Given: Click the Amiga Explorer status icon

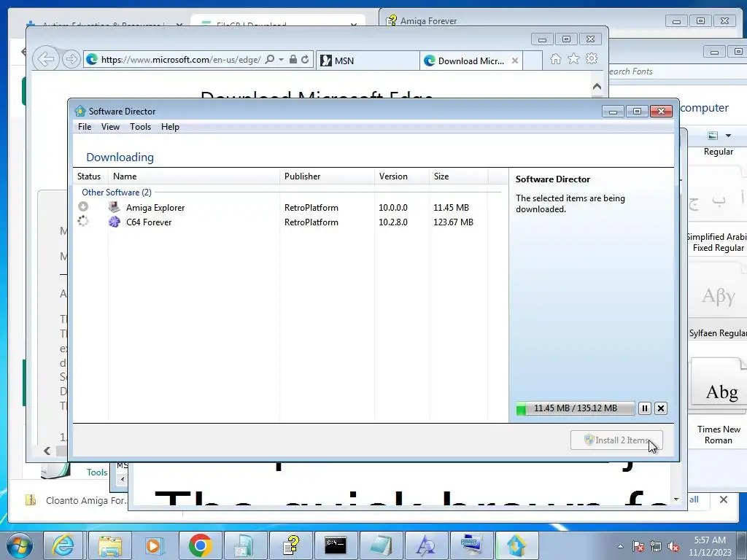Looking at the screenshot, I should pyautogui.click(x=83, y=206).
